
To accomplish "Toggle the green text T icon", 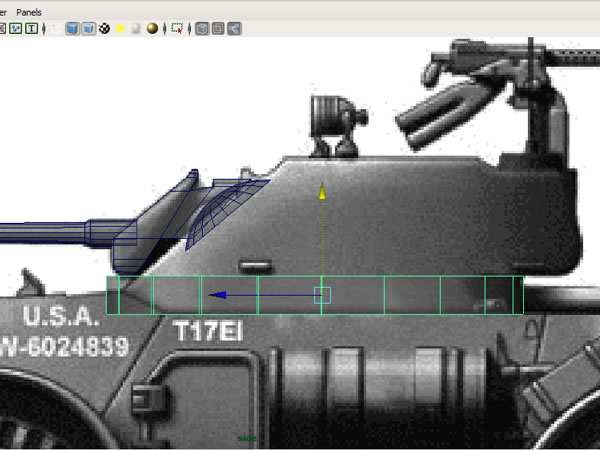I will [31, 28].
